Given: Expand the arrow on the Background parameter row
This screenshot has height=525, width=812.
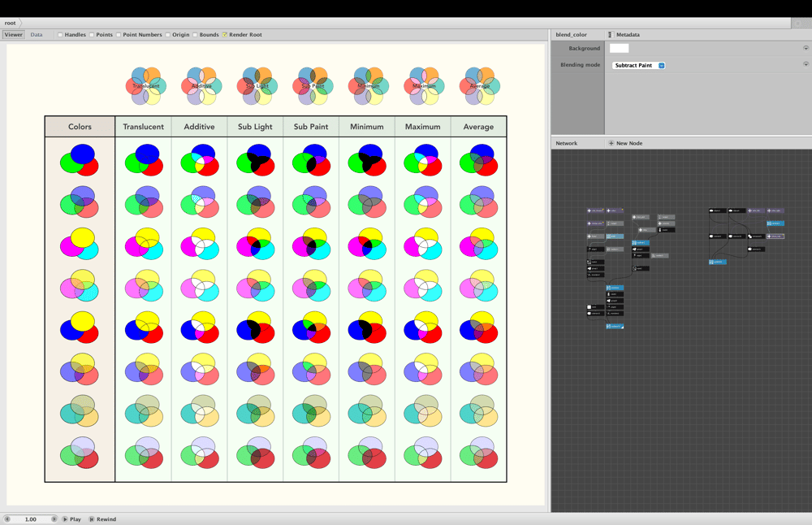Looking at the screenshot, I should pyautogui.click(x=806, y=48).
